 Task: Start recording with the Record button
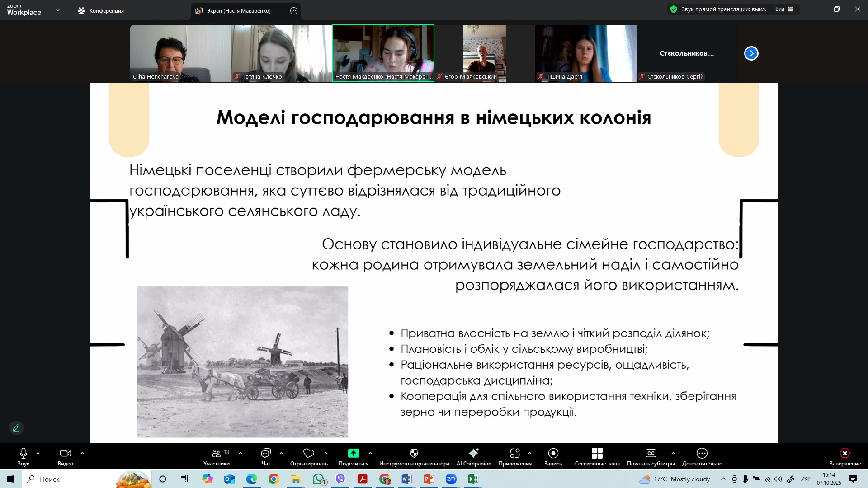[x=553, y=454]
